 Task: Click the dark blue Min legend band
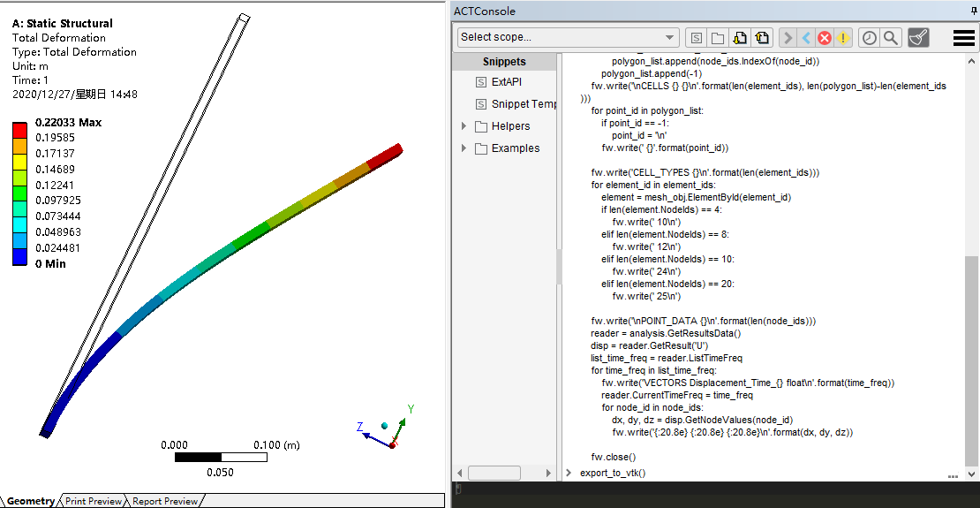pyautogui.click(x=20, y=256)
